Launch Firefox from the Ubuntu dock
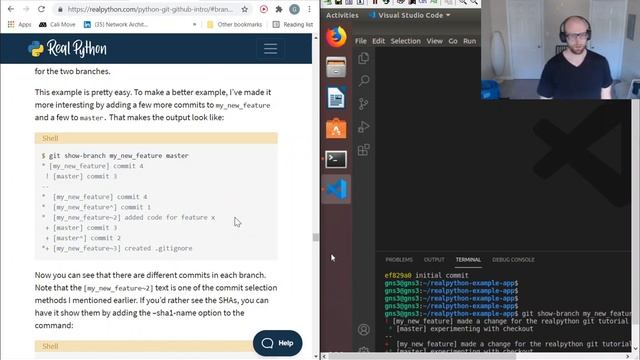 [336, 37]
